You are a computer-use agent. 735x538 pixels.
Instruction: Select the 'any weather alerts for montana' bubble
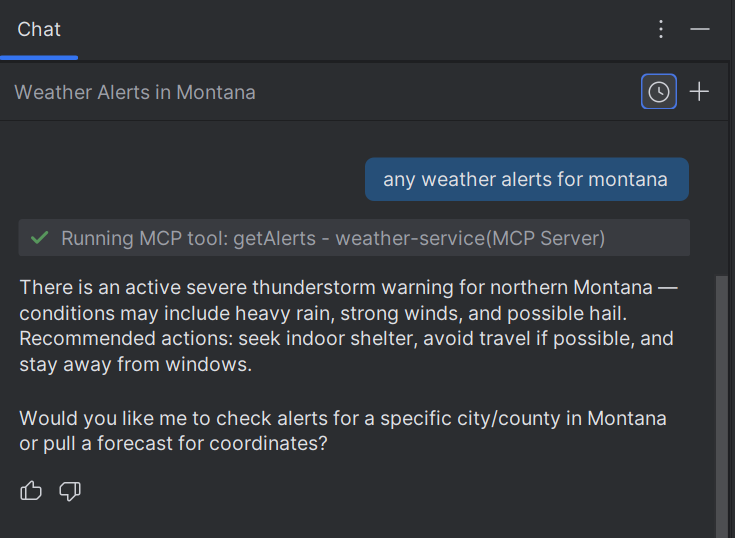(x=527, y=179)
